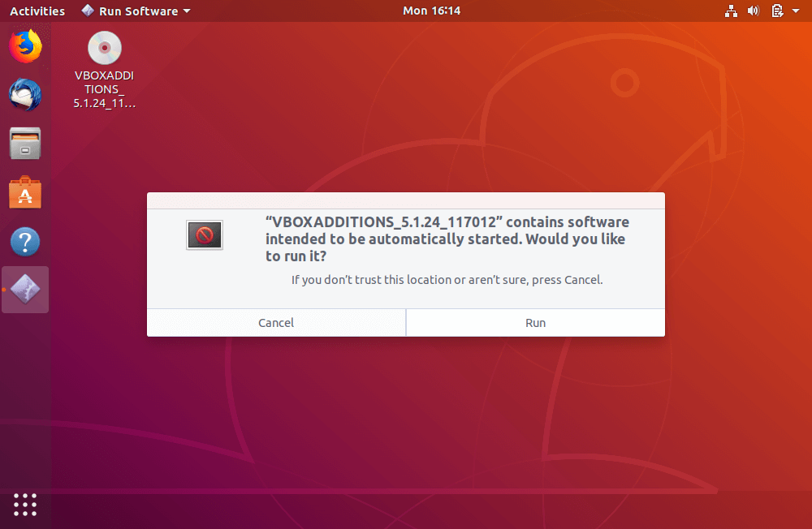
Task: Select the Run Software dock icon
Action: 25,290
